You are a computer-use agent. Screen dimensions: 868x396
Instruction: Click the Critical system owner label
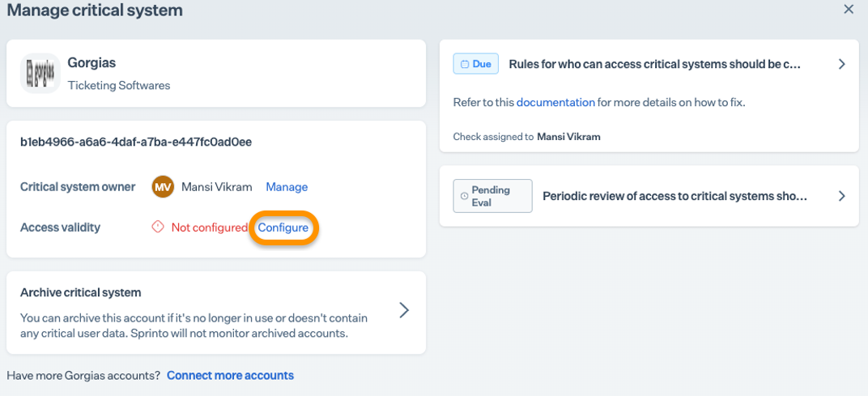click(x=78, y=187)
